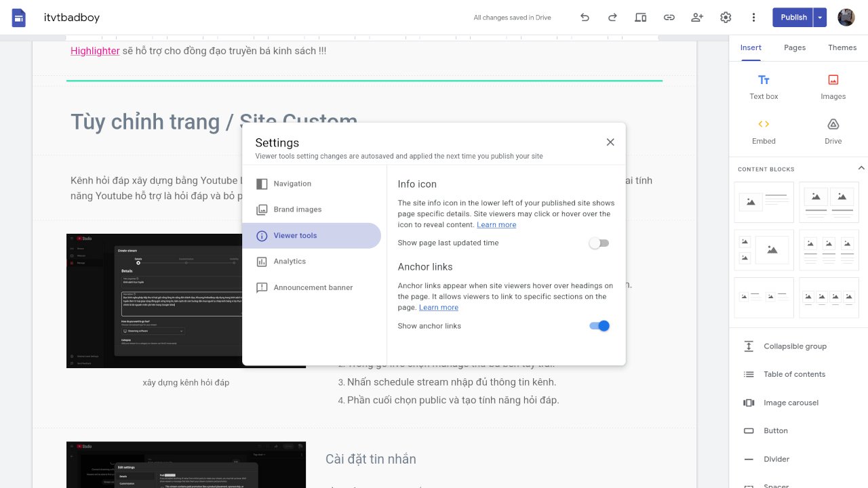Enable Show page last updated time
Viewport: 868px width, 488px height.
point(599,243)
